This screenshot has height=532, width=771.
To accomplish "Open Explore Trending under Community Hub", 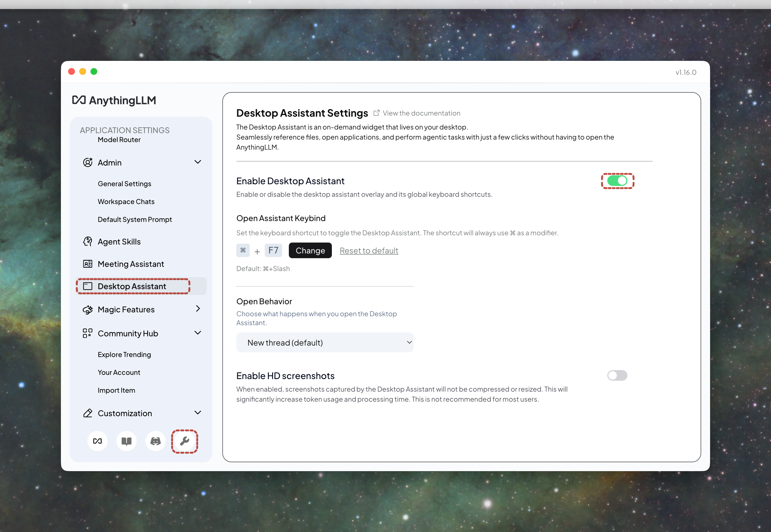I will [x=124, y=354].
